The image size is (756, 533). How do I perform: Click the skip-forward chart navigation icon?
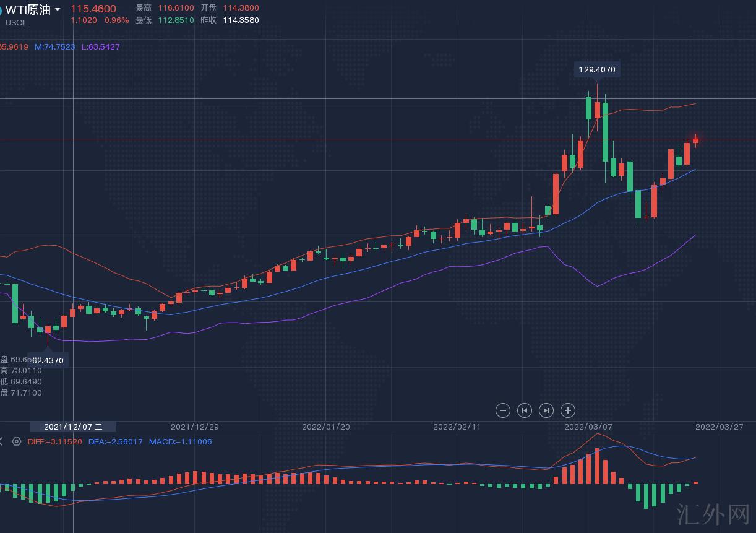click(546, 410)
